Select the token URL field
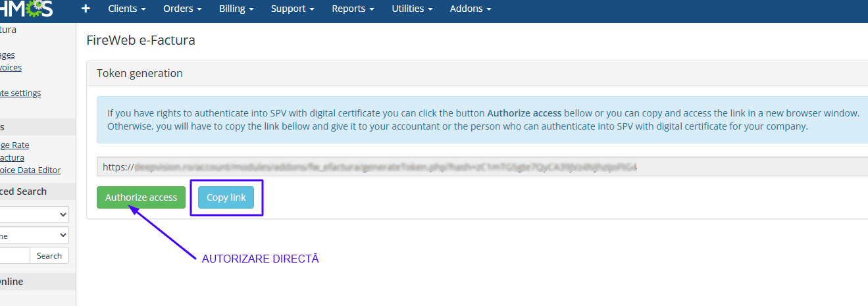The image size is (868, 306). pos(482,167)
